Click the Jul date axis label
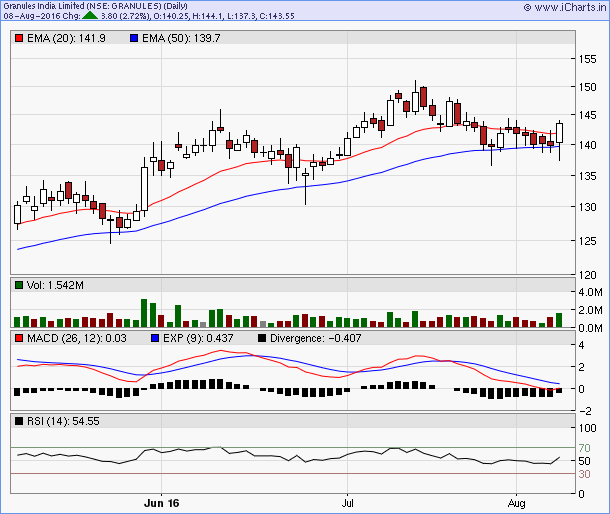Screen dimensions: 610x514 point(347,503)
